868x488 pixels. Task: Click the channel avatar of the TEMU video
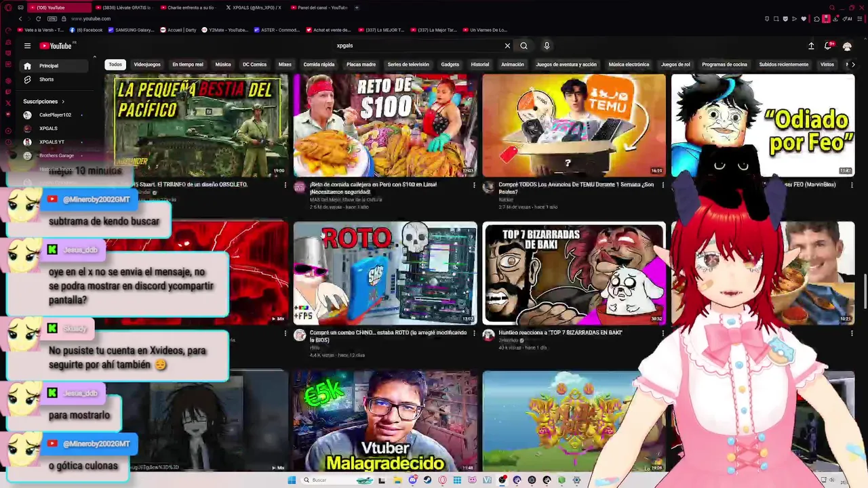coord(488,188)
